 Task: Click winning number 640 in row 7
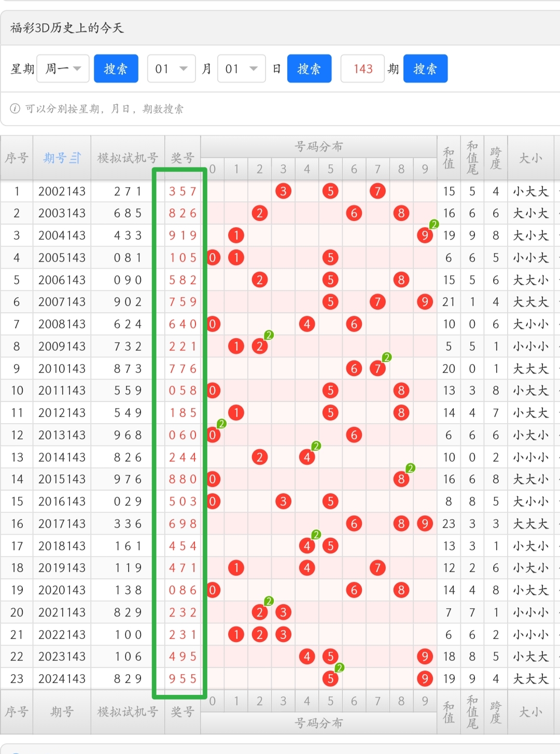(x=183, y=324)
